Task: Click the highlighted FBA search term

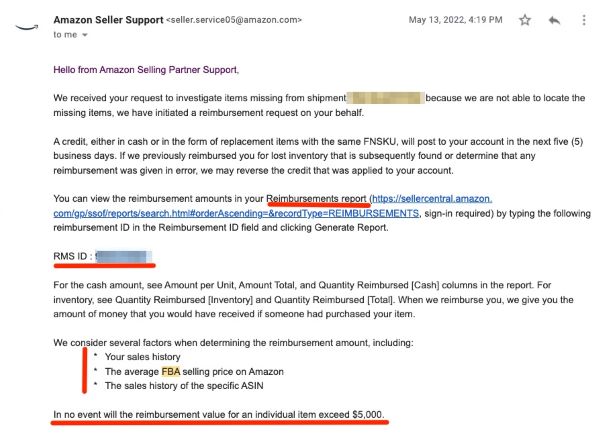Action: point(171,372)
